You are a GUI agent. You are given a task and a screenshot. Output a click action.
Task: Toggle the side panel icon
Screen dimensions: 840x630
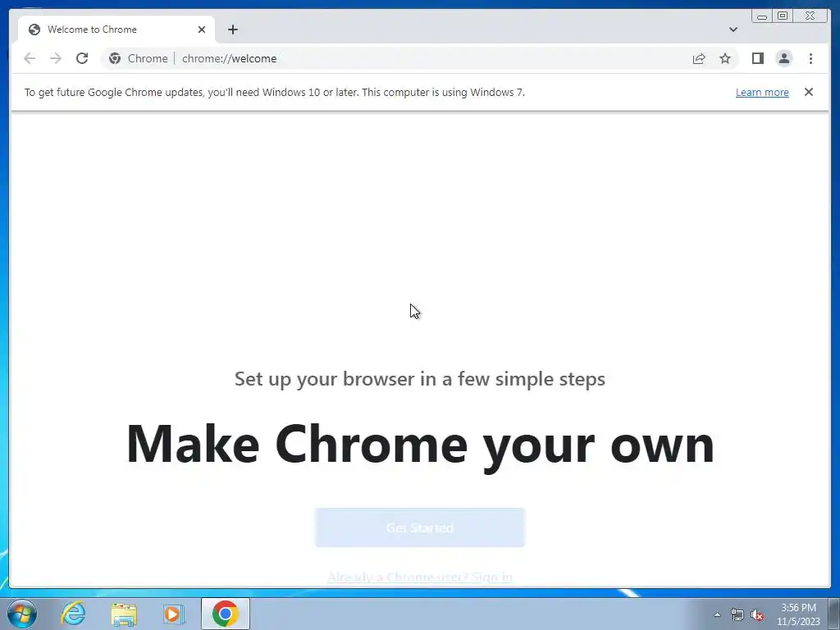tap(757, 58)
